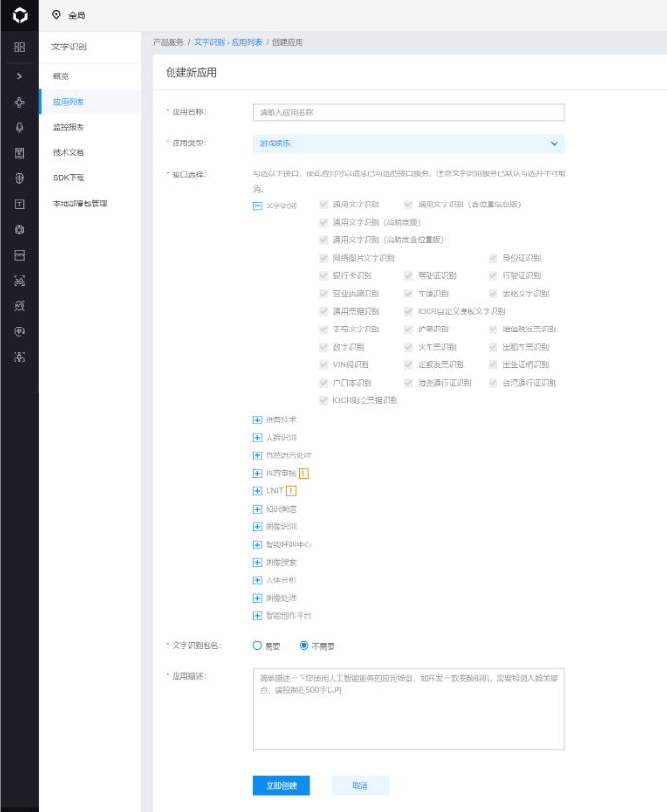Toggle the 驾驶证识别 checkbox
Viewport: 667px width, 812px height.
click(x=408, y=275)
